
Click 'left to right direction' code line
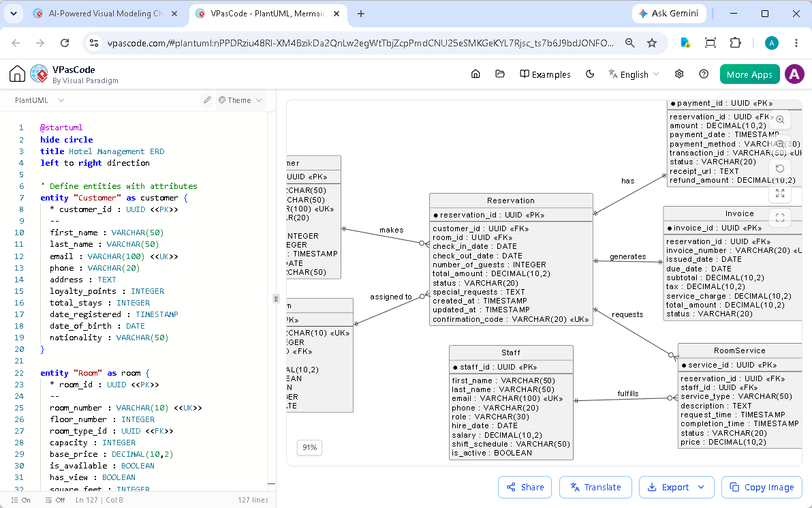95,163
